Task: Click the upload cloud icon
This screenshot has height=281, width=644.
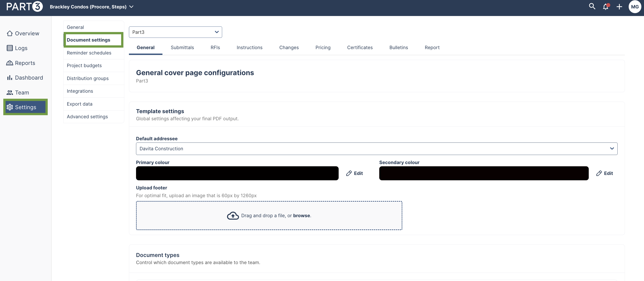Action: [x=233, y=216]
